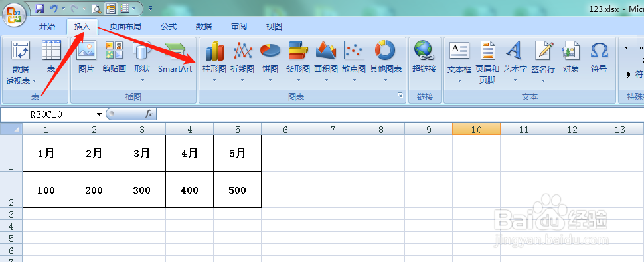Insert a 面积图 area chart

point(326,61)
